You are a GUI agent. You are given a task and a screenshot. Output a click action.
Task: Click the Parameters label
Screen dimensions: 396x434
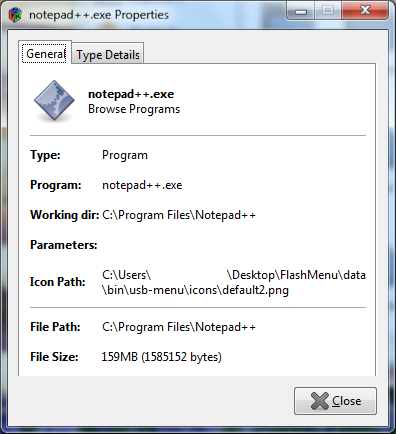(64, 245)
